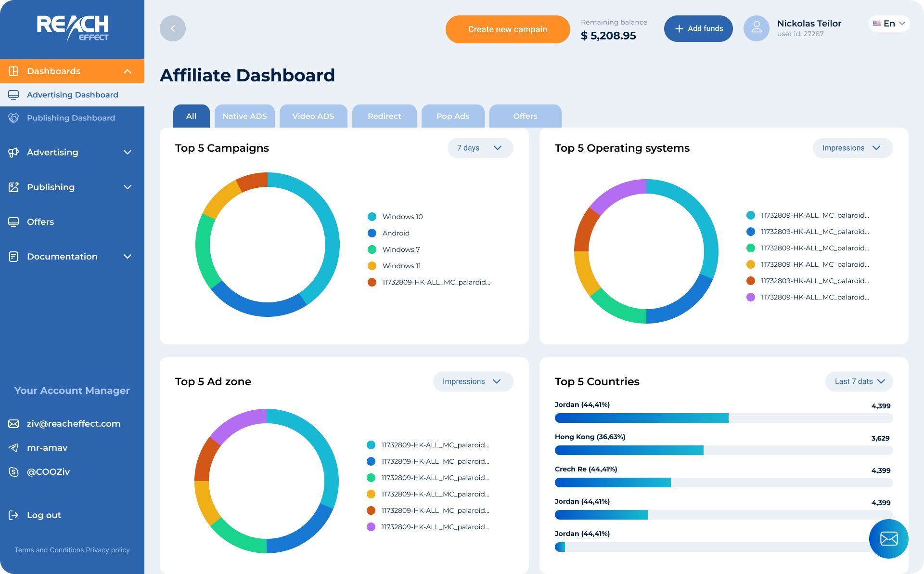Click the Log out icon
The width and height of the screenshot is (924, 574).
click(x=13, y=515)
